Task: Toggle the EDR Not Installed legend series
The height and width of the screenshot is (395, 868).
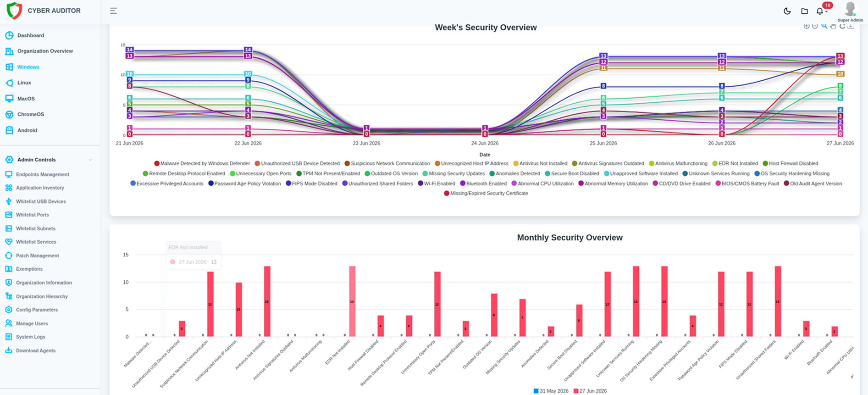Action: tap(735, 163)
